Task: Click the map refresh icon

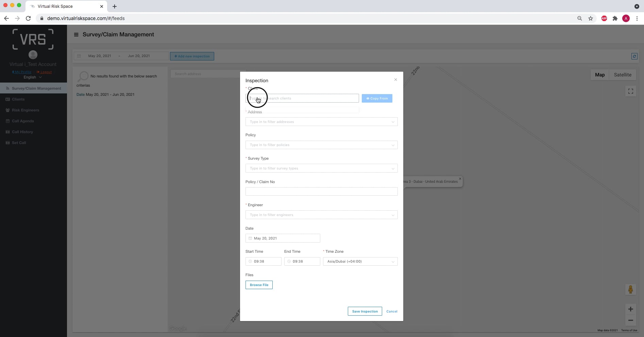Action: (634, 56)
